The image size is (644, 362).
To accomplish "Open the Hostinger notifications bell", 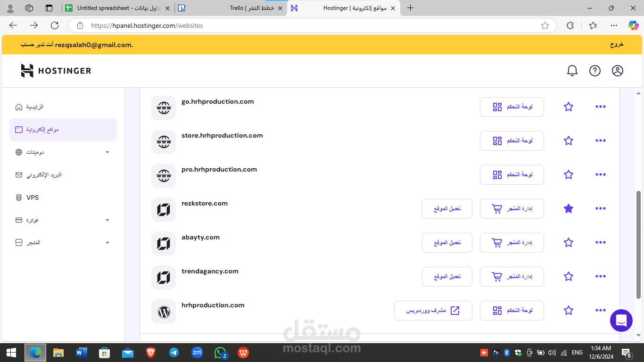I will (x=572, y=71).
